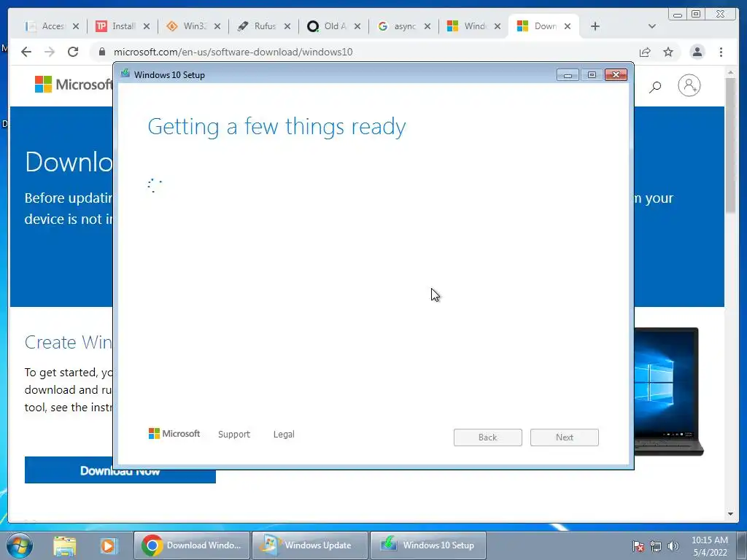Expand the tab search chevron
This screenshot has width=747, height=560.
pyautogui.click(x=652, y=26)
